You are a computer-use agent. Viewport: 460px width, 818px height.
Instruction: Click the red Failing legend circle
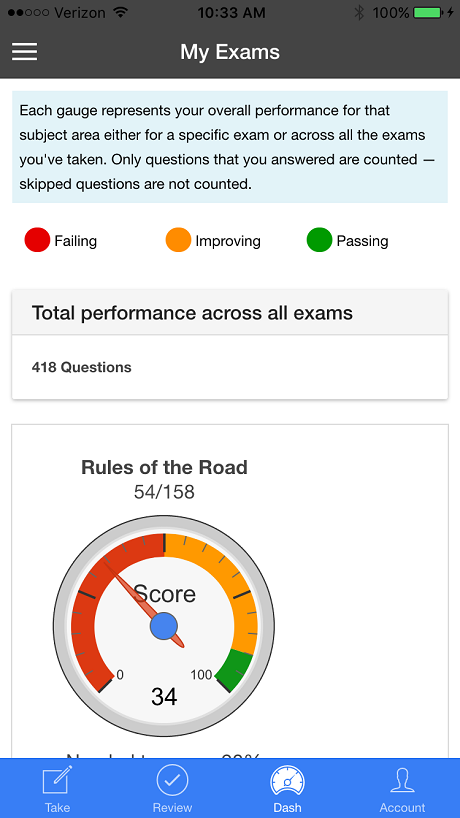(x=37, y=240)
